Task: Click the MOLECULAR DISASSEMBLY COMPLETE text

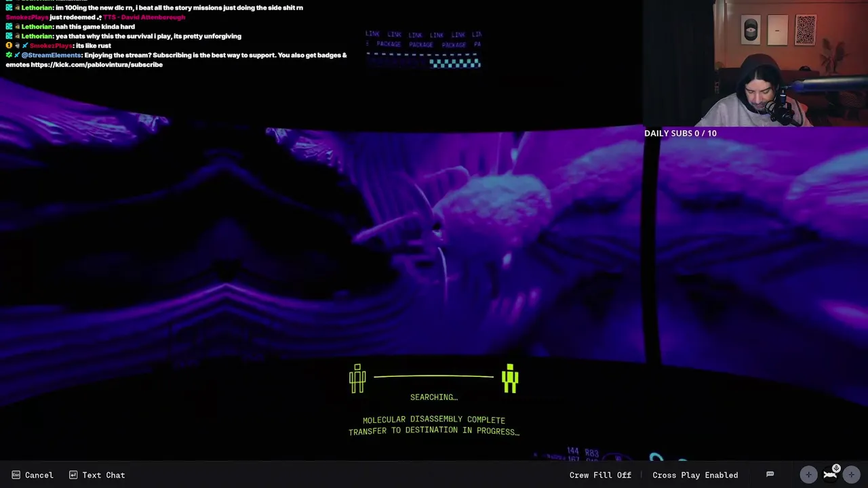Action: [x=434, y=420]
